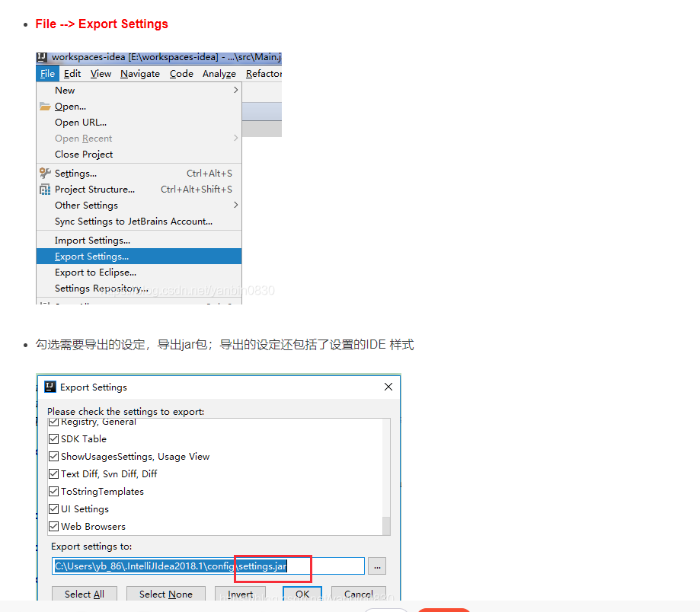Viewport: 700px width, 612px height.
Task: Uncheck ToStringTemplates checkbox
Action: coord(53,492)
